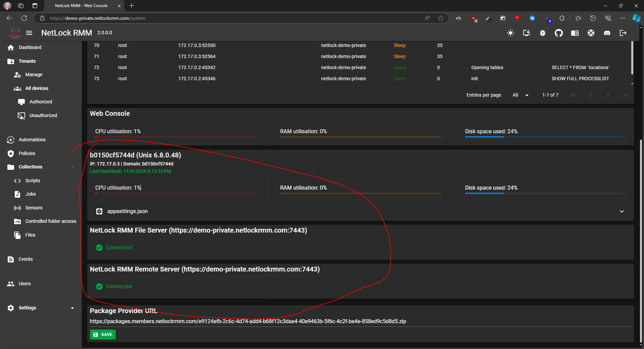644x349 pixels.
Task: Select the NetLock RMM - Web Console tab
Action: (x=84, y=6)
